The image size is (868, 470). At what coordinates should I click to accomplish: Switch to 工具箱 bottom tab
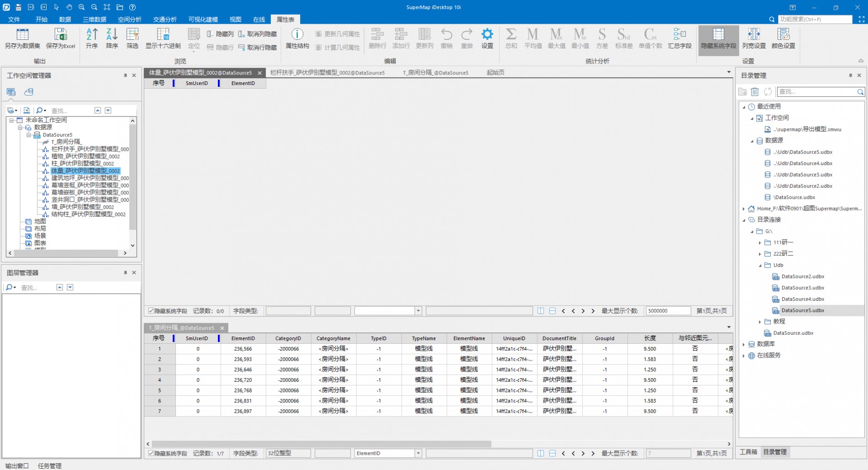click(x=748, y=452)
